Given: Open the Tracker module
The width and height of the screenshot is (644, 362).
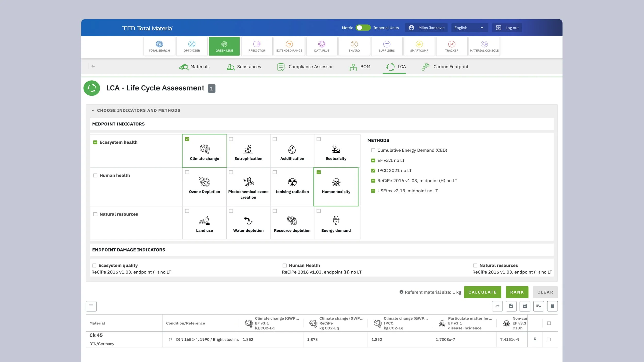Looking at the screenshot, I should pyautogui.click(x=452, y=46).
